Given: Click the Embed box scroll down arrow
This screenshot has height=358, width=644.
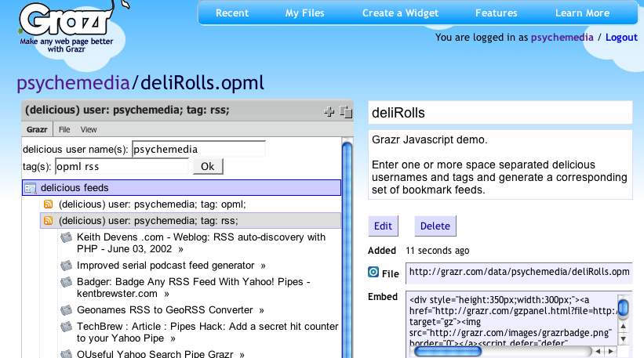Looking at the screenshot, I should click(623, 339).
